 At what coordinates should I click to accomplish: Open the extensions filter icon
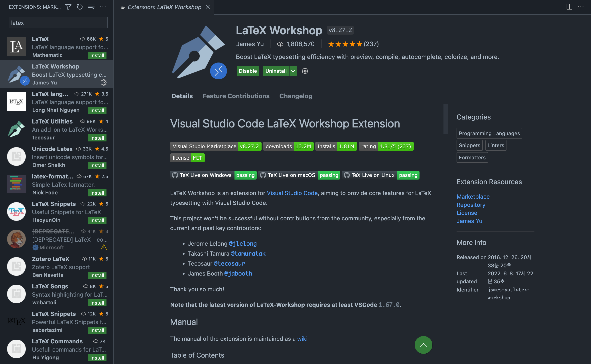pyautogui.click(x=68, y=7)
